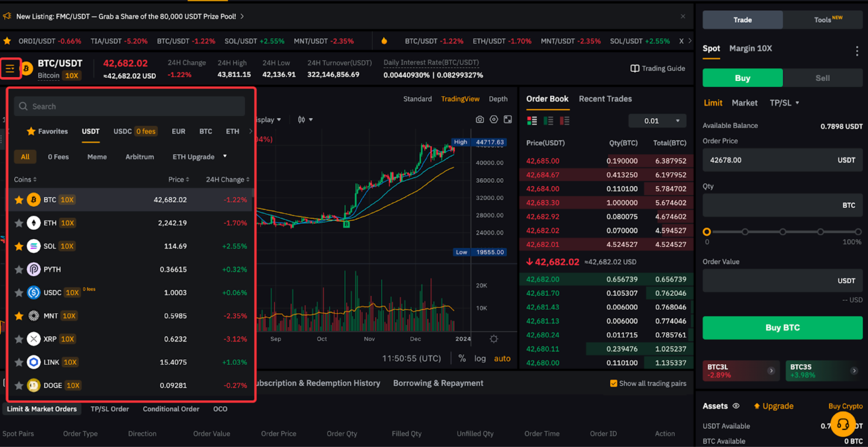
Task: Open the 0.01 price precision dropdown
Action: pos(657,121)
